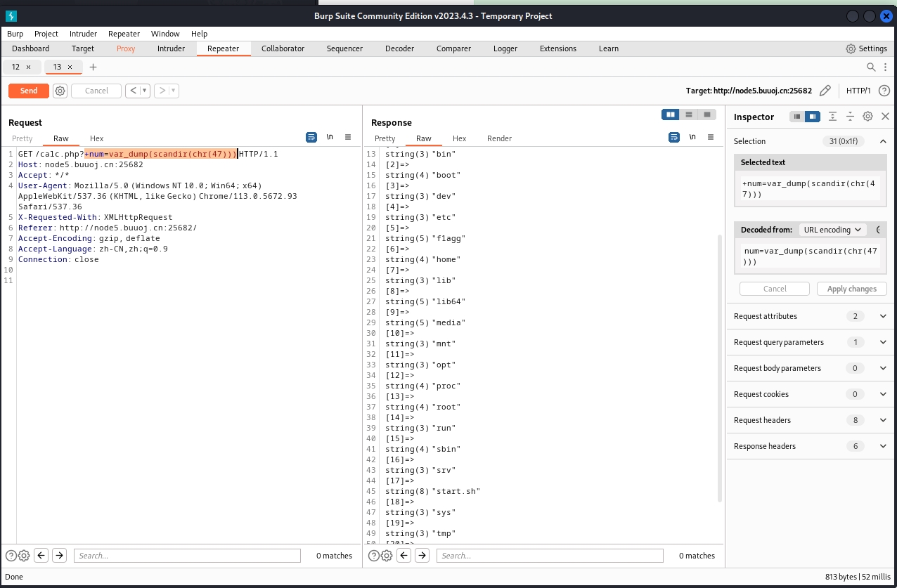Open Request panel hamburger menu

click(348, 138)
